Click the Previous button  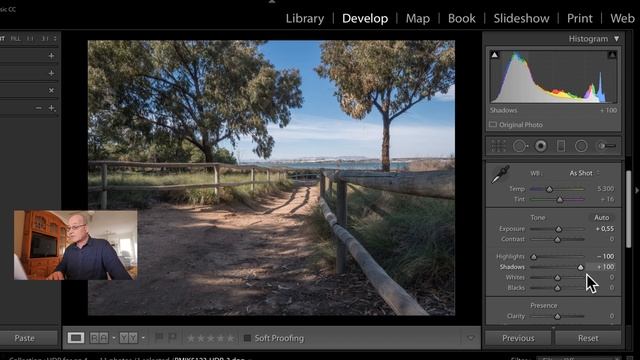point(518,338)
